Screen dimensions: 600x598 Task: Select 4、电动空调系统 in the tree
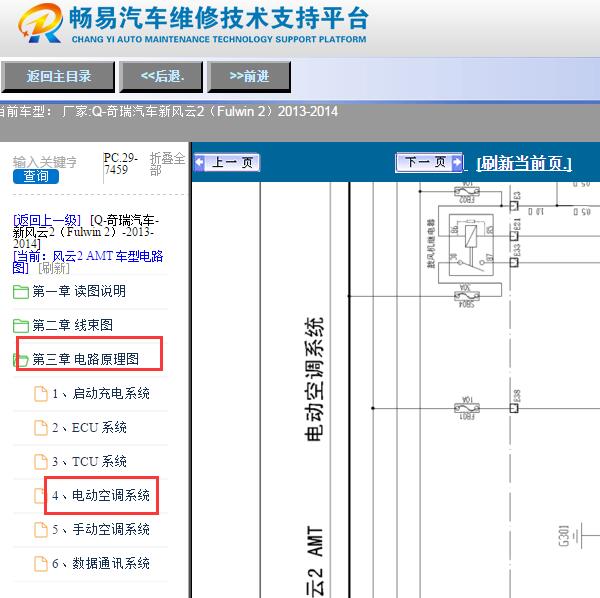(101, 495)
